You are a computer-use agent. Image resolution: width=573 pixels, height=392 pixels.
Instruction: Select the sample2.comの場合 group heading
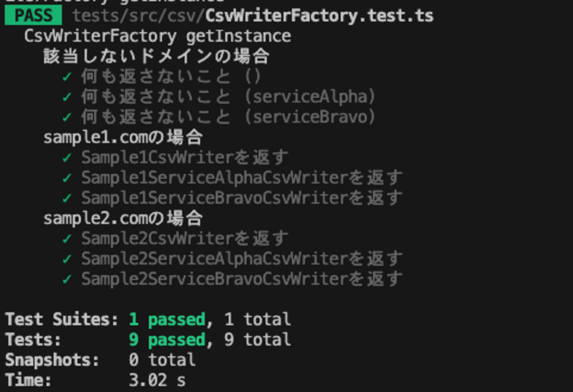tap(123, 218)
